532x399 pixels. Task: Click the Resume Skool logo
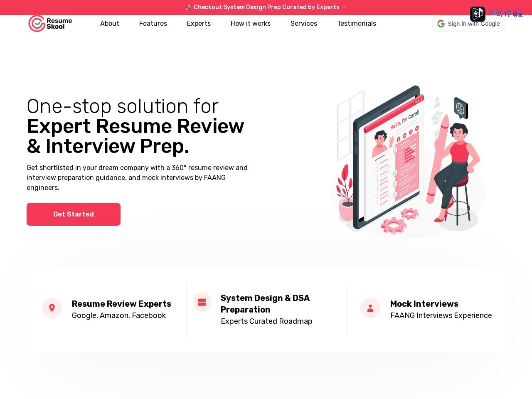(x=50, y=24)
